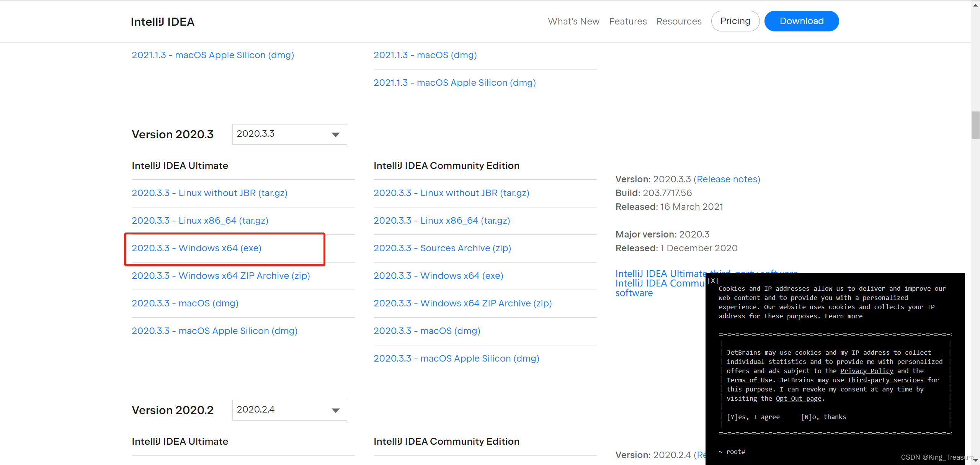Screen dimensions: 980x465
Task: Open the 2020.3.3 version dropdown
Action: 289,134
